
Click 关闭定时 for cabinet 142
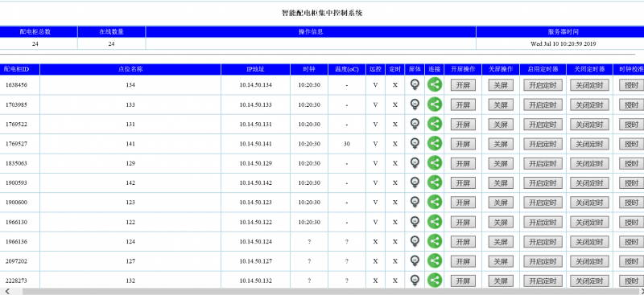pos(589,182)
